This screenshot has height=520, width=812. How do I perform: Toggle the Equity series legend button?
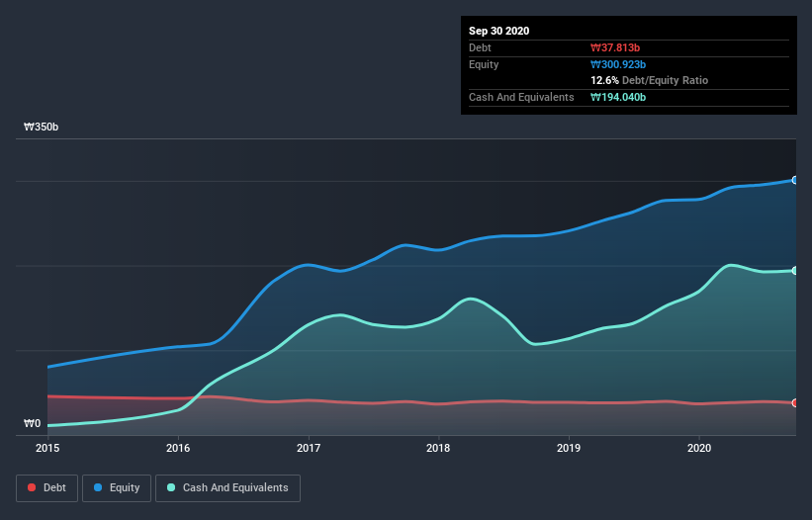click(117, 488)
